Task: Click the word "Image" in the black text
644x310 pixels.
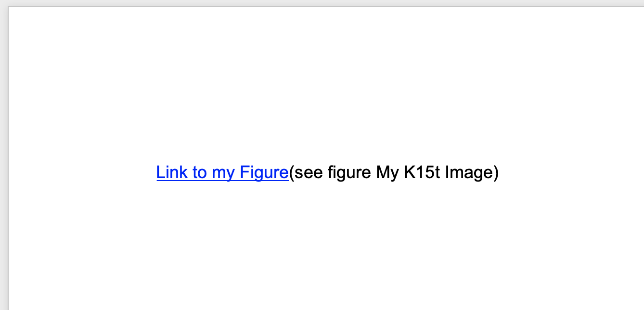Action: coord(469,172)
